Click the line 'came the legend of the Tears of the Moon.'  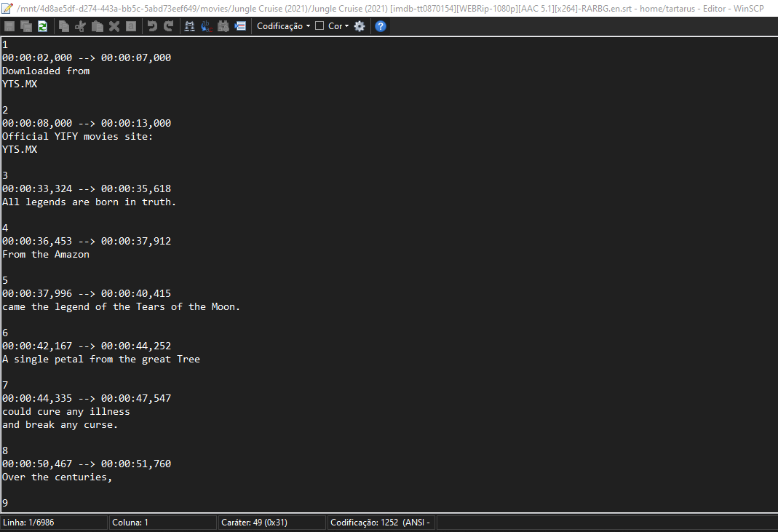tap(121, 306)
